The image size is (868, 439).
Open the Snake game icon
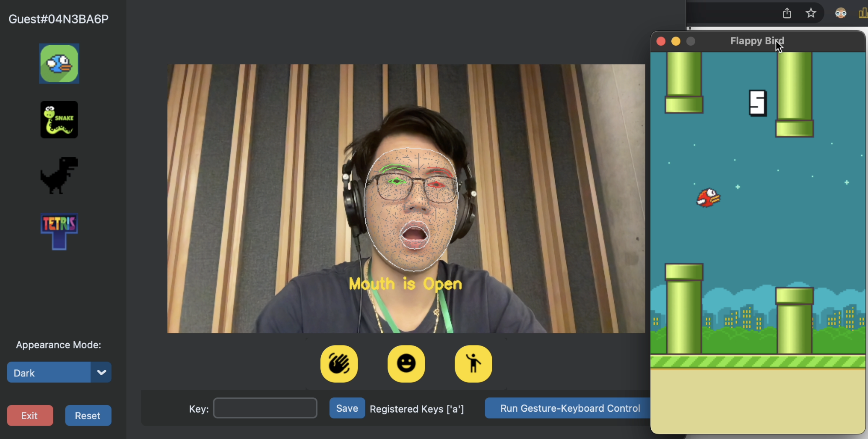(59, 120)
